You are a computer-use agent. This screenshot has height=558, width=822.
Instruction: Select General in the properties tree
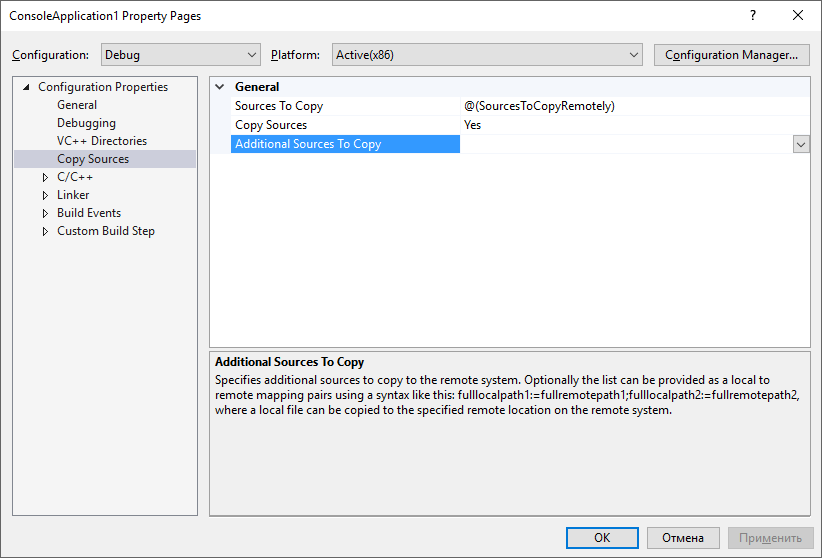point(77,105)
